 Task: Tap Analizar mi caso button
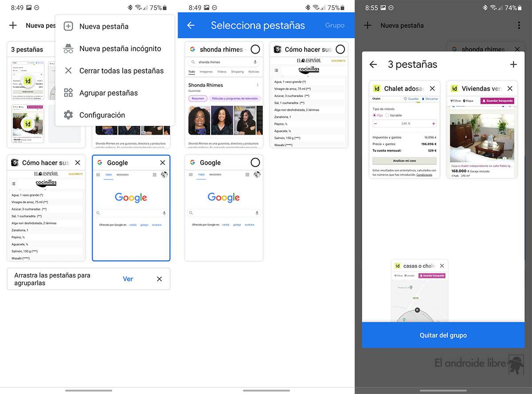pos(404,160)
